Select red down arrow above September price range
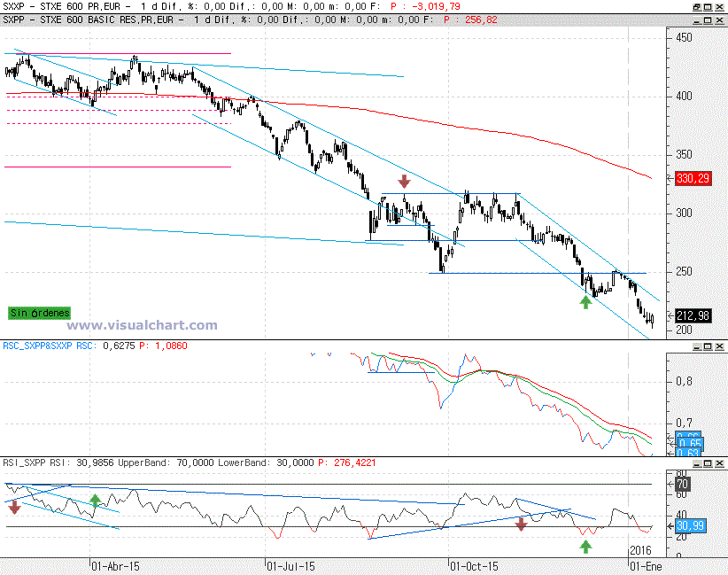 (x=405, y=181)
